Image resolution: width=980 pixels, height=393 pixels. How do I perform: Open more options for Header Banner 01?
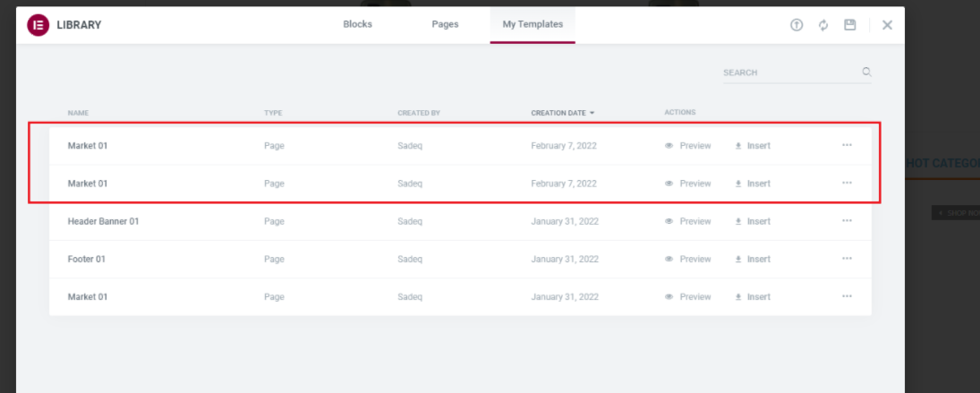(x=847, y=220)
